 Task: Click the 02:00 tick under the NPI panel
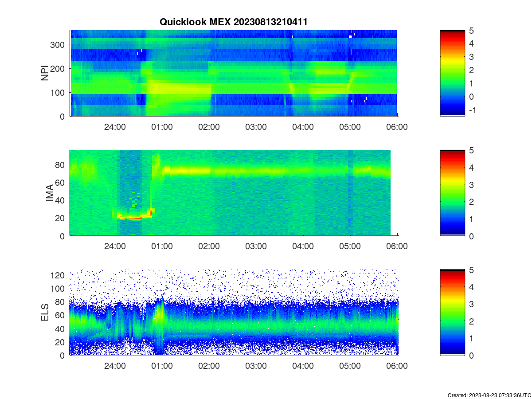pos(209,127)
